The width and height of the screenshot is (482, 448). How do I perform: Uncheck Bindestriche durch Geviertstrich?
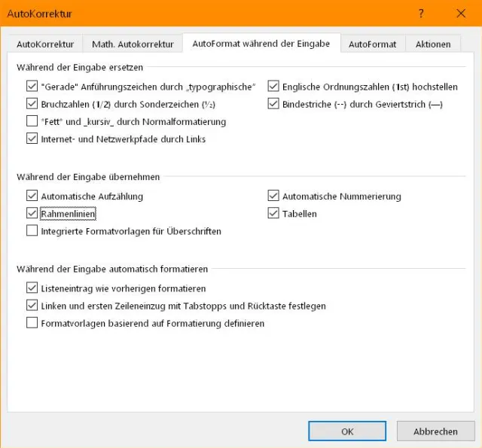pos(273,104)
